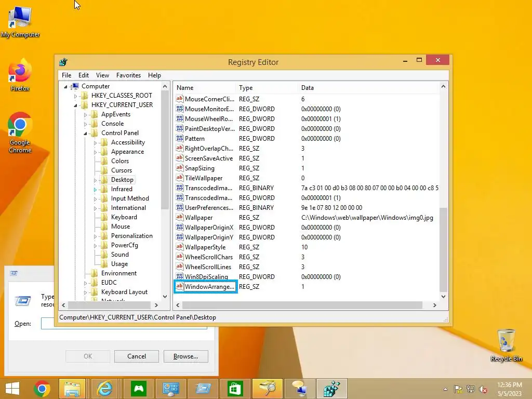Expand the Keyboard Layout node arrow
The height and width of the screenshot is (399, 532).
click(x=85, y=292)
